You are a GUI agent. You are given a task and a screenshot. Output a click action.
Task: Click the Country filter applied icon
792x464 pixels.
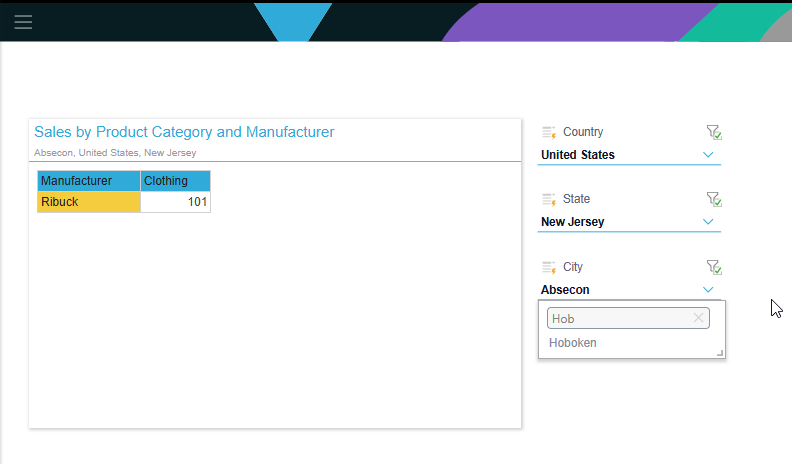pyautogui.click(x=714, y=132)
